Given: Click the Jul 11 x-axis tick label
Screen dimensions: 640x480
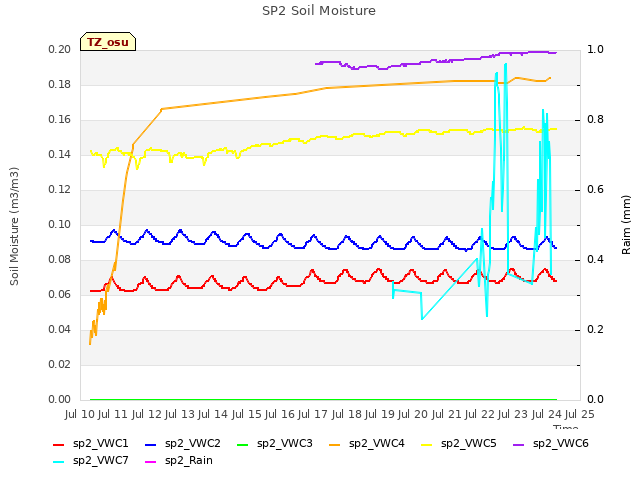Looking at the screenshot, I should click(x=114, y=414).
